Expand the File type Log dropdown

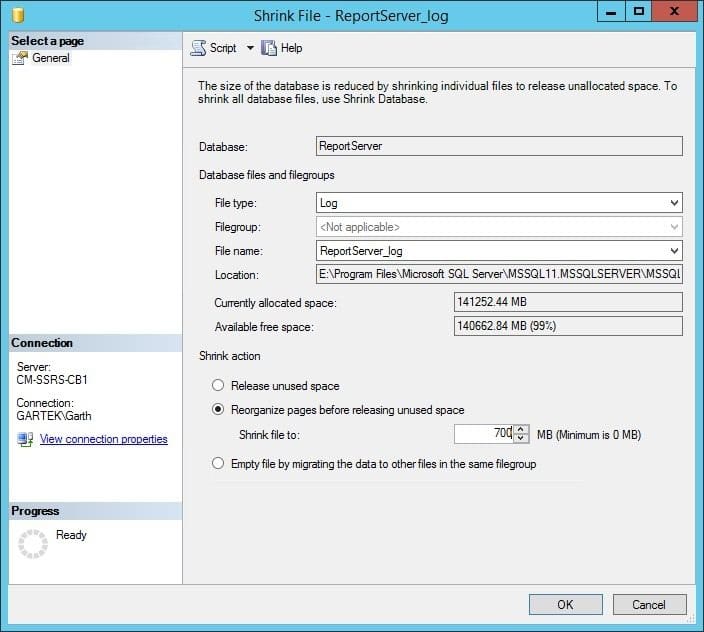pos(674,203)
